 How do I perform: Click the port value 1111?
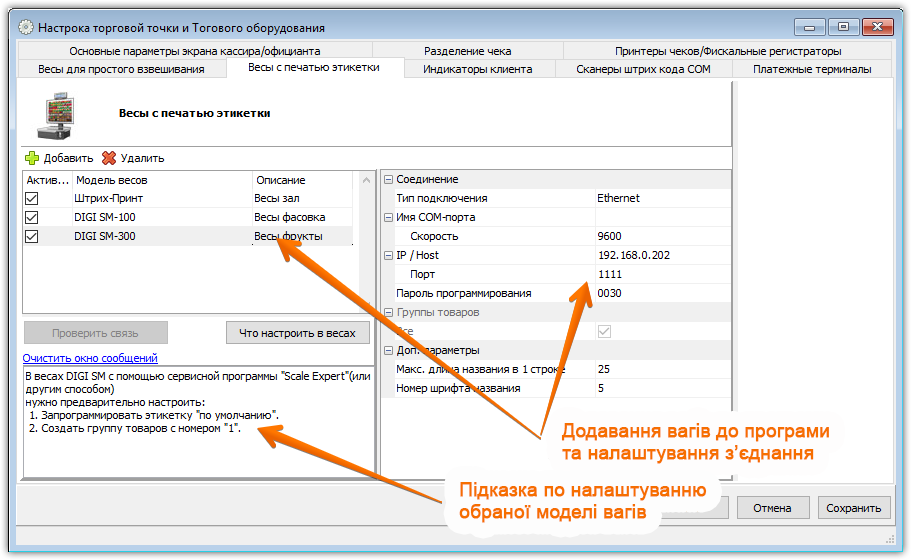[663, 274]
